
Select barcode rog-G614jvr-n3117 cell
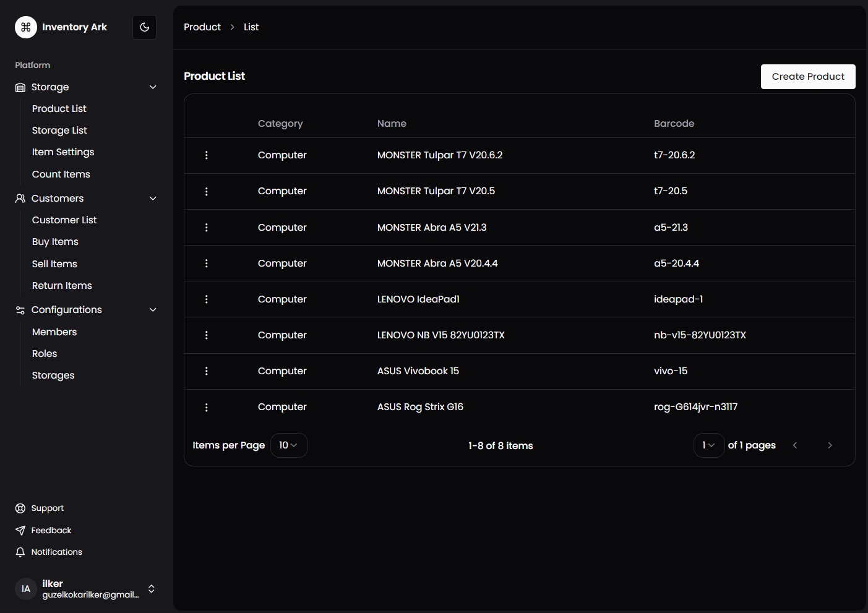point(695,407)
